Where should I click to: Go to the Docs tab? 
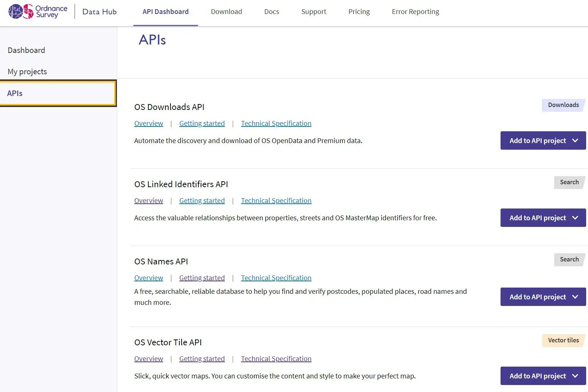(272, 12)
